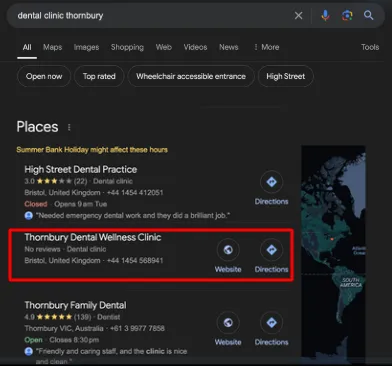
Task: Click the Open status of Thornbury Family Dental
Action: [33, 340]
